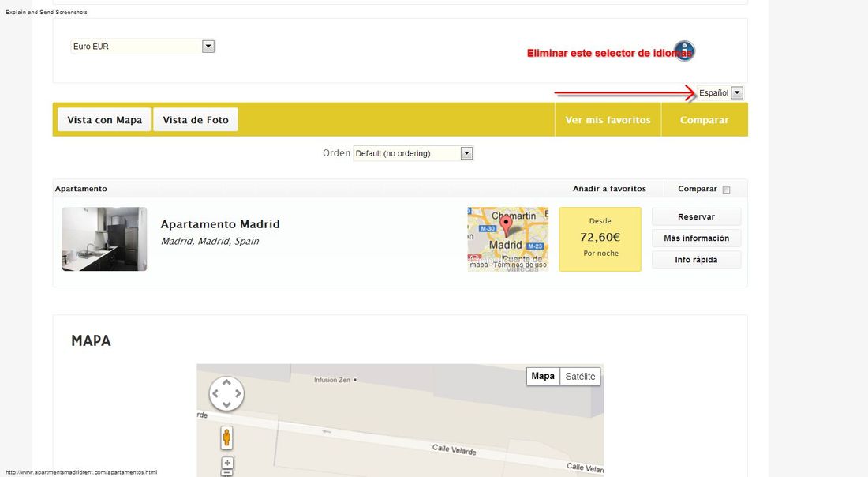Viewport: 868px width, 477px height.
Task: Click the Calle Velarde street label
Action: pos(454,449)
